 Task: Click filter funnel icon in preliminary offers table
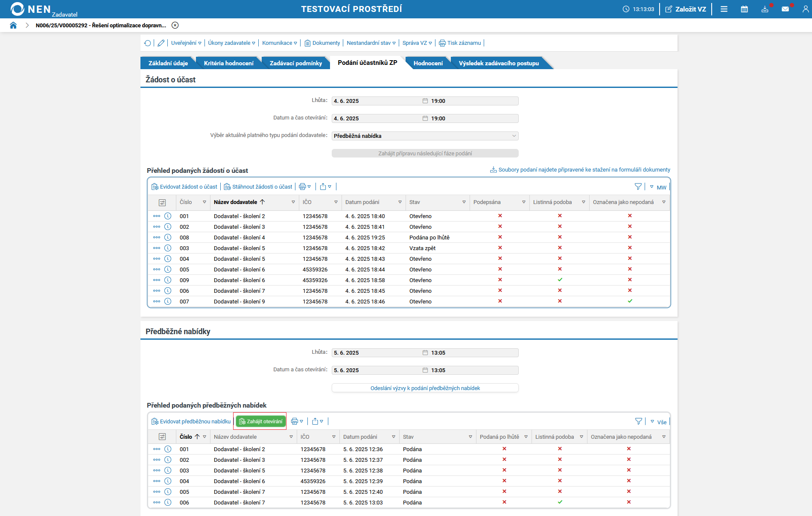point(638,421)
